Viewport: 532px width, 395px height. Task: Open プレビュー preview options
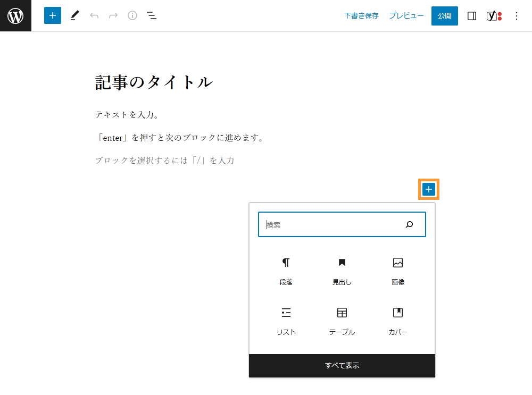[406, 15]
